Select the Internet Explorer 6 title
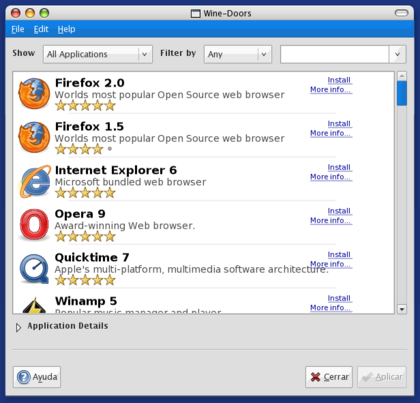The width and height of the screenshot is (420, 403). point(116,170)
